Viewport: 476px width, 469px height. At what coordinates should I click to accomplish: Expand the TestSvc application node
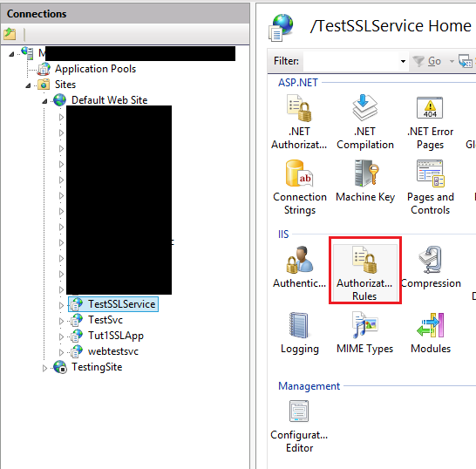pos(61,321)
